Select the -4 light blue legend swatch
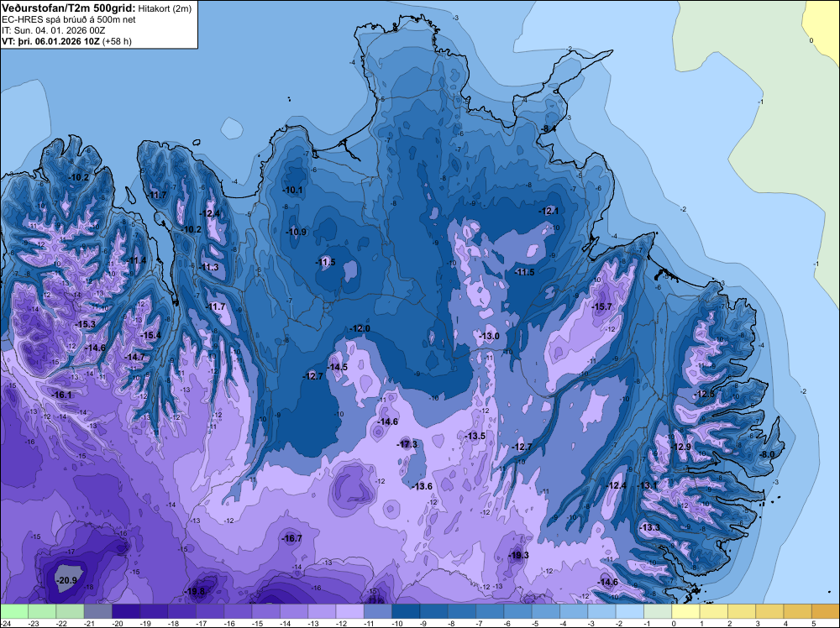 click(574, 611)
